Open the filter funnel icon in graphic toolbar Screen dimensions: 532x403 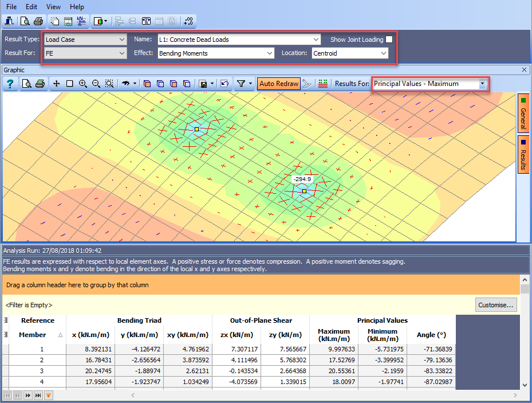pos(241,84)
